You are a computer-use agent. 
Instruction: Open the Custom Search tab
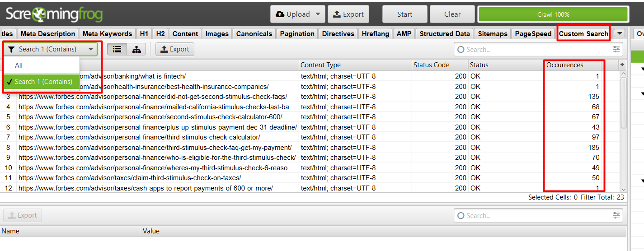pos(583,34)
